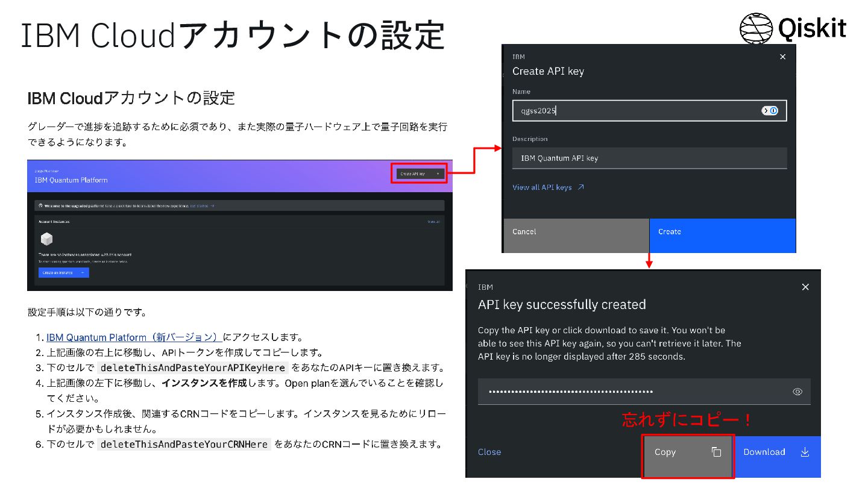
Task: Click the Close link in API key created dialog
Action: 489,452
